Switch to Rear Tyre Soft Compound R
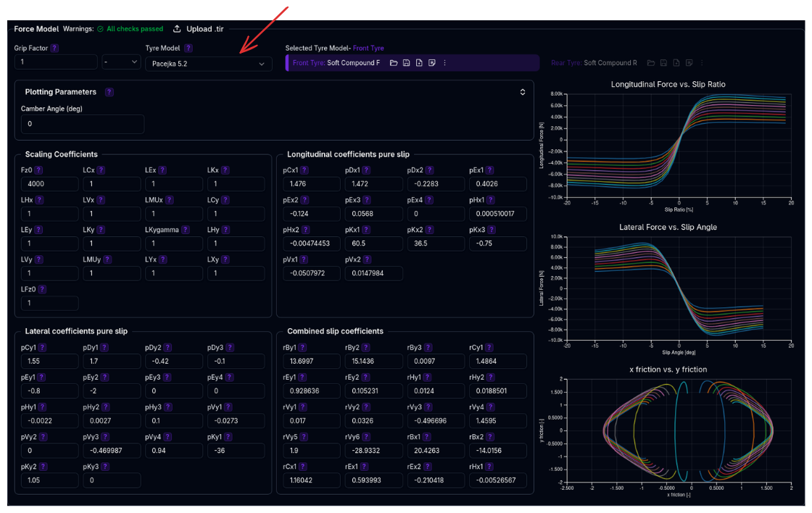The width and height of the screenshot is (812, 513). (594, 63)
